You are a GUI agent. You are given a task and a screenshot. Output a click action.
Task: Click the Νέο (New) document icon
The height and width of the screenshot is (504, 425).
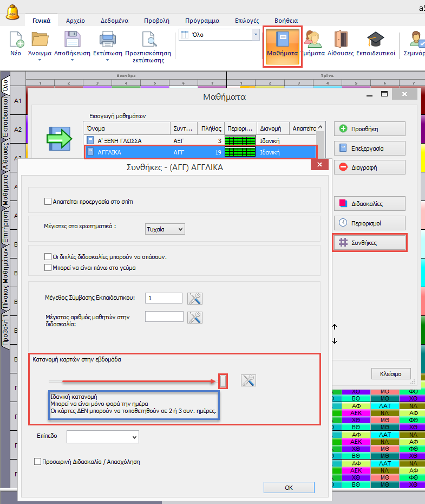(16, 40)
